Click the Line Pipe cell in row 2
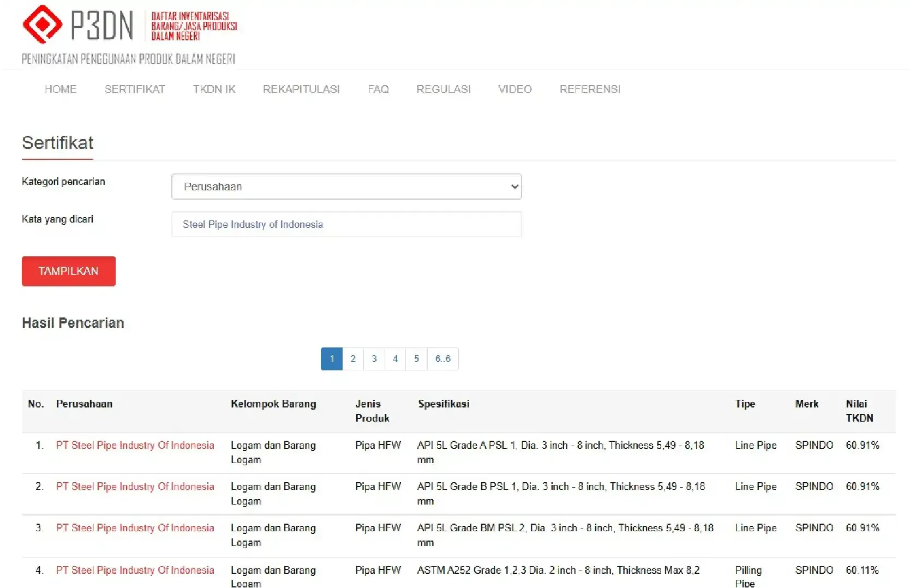 pyautogui.click(x=756, y=487)
